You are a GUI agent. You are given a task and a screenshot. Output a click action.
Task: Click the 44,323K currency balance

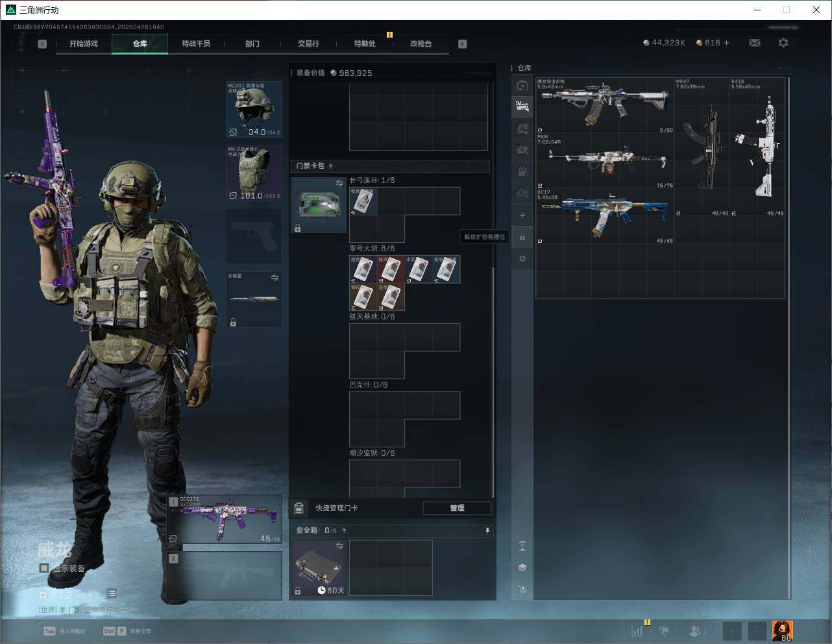click(664, 43)
